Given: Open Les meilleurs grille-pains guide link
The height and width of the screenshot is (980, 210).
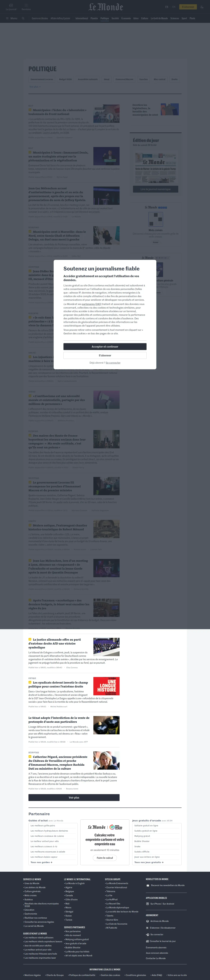Looking at the screenshot, I should [x=43, y=825].
